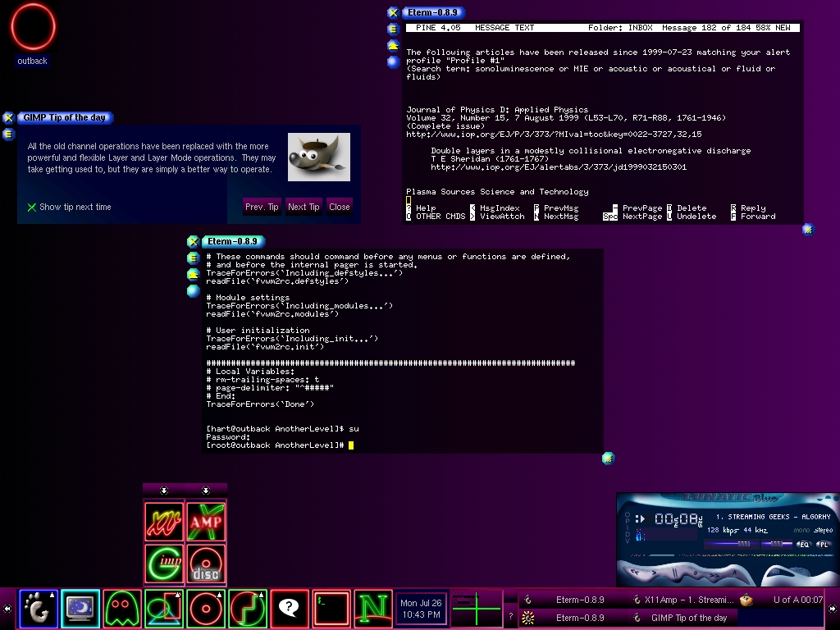840x630 pixels.
Task: Open the GNOME foot main menu
Action: tap(39, 609)
